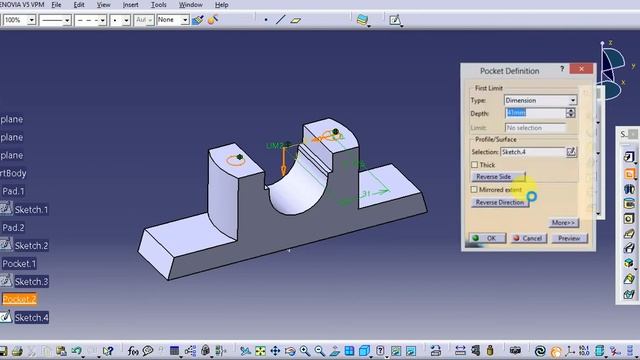Click the Reverse Direction button

(x=500, y=202)
